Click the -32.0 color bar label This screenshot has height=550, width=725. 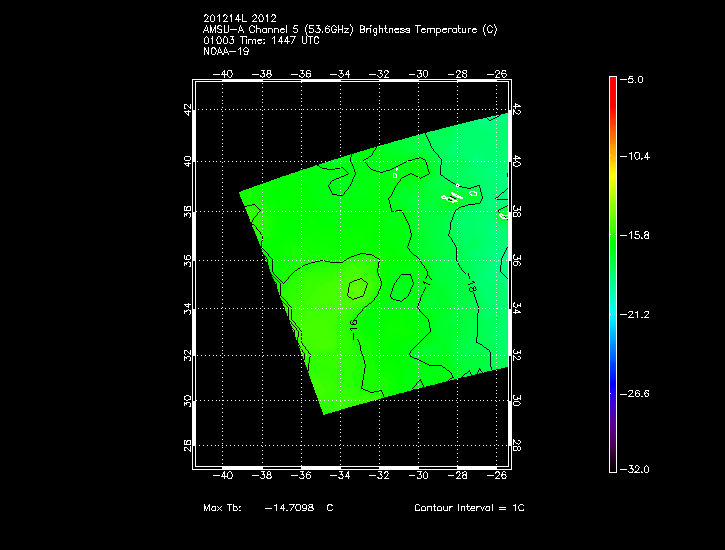click(636, 468)
